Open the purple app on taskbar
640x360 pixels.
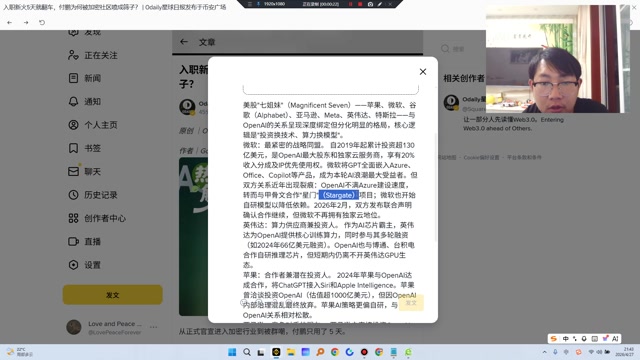[306, 352]
